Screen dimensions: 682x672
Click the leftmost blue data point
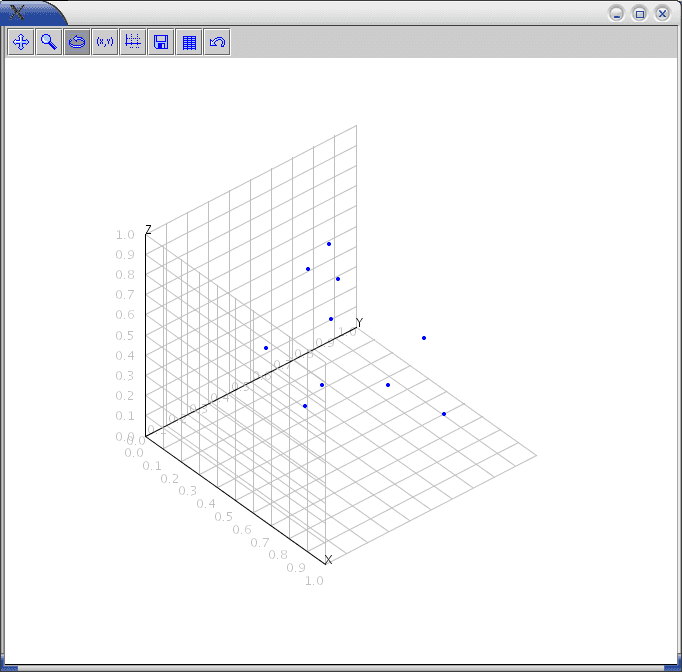266,348
